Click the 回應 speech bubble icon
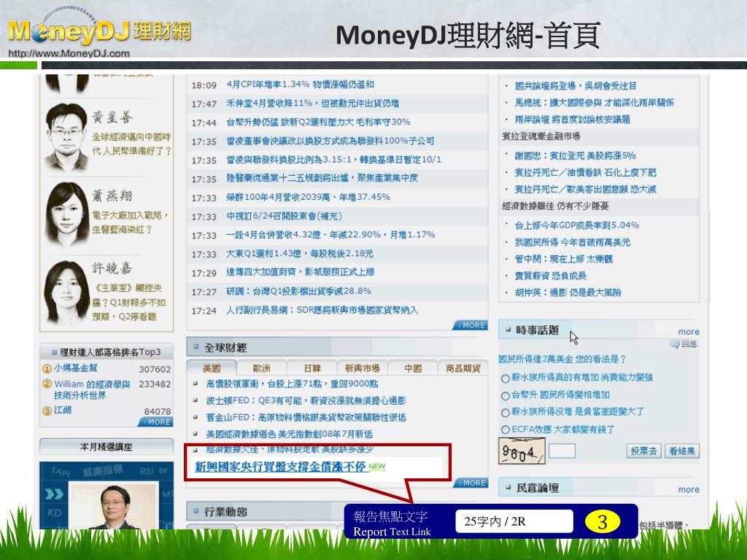This screenshot has width=747, height=560. pos(675,344)
